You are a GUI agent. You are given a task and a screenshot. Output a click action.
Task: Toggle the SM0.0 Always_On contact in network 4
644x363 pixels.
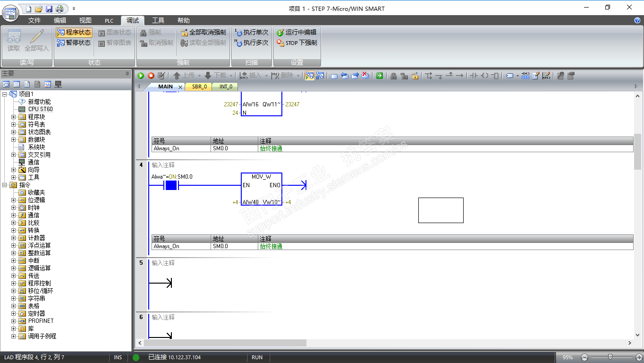[x=171, y=186]
